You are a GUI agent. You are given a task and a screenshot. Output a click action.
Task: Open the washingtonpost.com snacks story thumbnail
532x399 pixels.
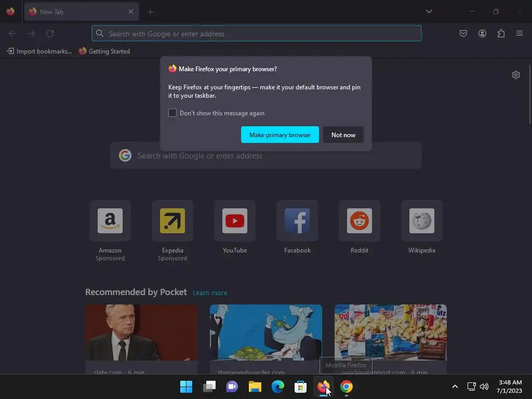[391, 332]
